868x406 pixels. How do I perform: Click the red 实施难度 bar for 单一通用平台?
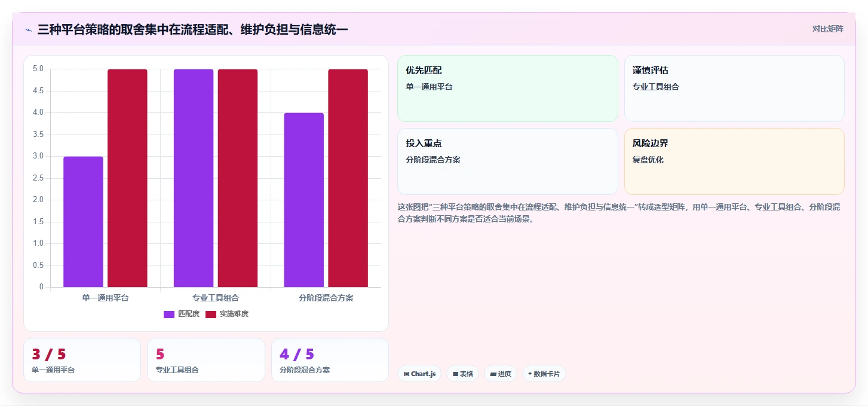(x=127, y=178)
